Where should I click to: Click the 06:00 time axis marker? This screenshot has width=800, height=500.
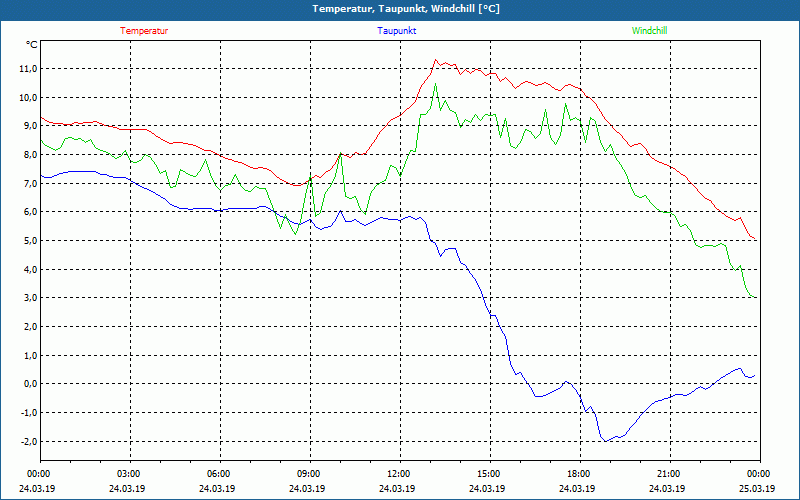click(x=219, y=474)
